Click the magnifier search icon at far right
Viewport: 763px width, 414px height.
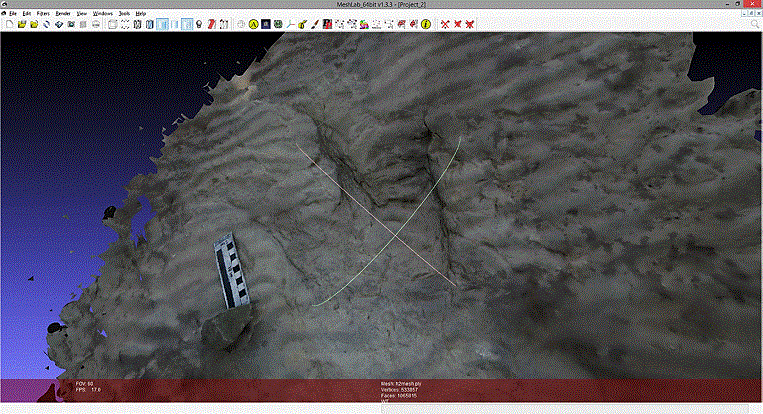click(x=756, y=23)
